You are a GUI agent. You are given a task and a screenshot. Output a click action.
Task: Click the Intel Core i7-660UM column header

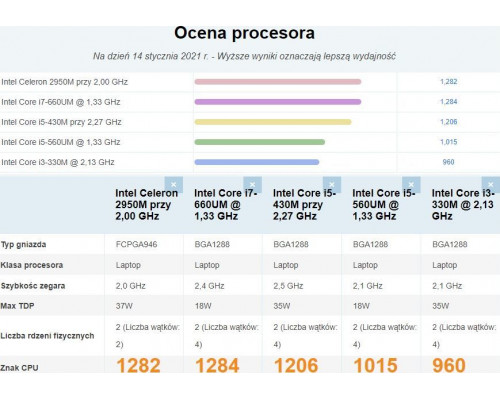click(225, 205)
